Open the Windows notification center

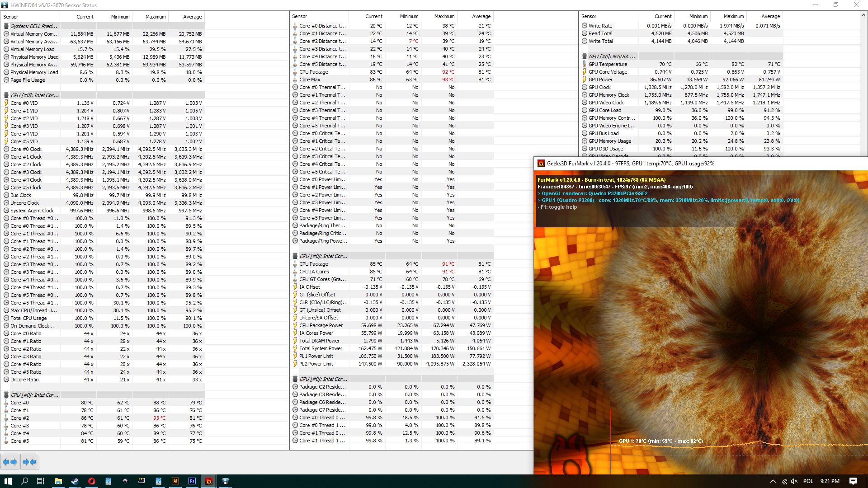click(x=853, y=481)
